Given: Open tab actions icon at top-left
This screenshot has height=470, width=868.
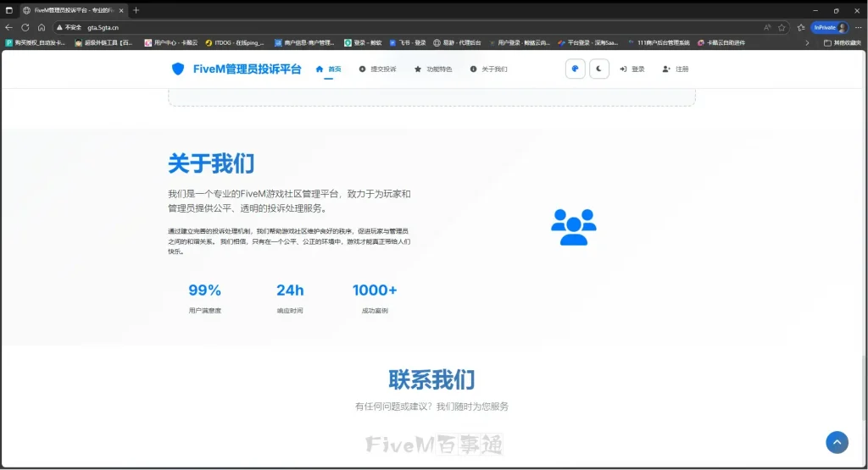Looking at the screenshot, I should [8, 10].
